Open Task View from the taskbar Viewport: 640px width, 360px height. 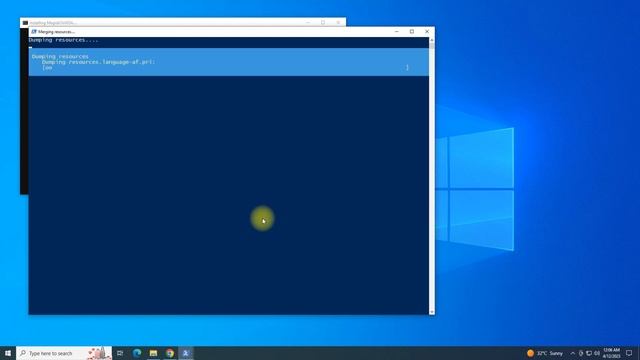120,353
